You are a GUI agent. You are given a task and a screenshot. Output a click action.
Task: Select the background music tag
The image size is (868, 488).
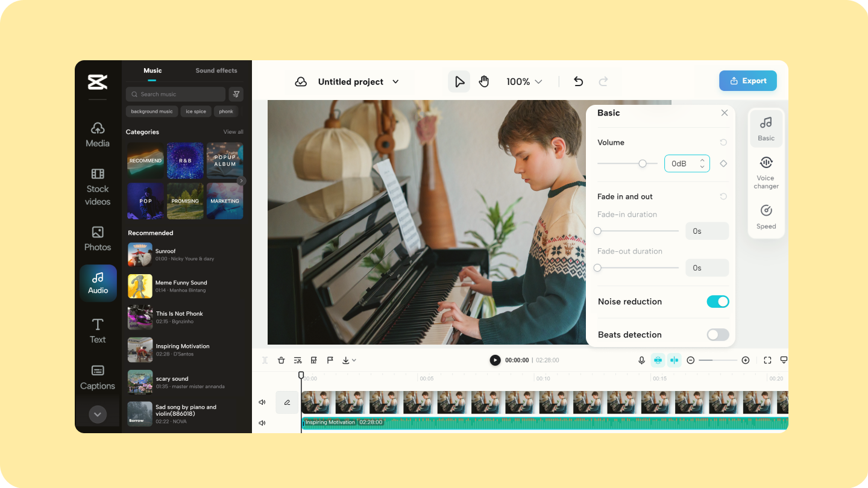(x=152, y=111)
